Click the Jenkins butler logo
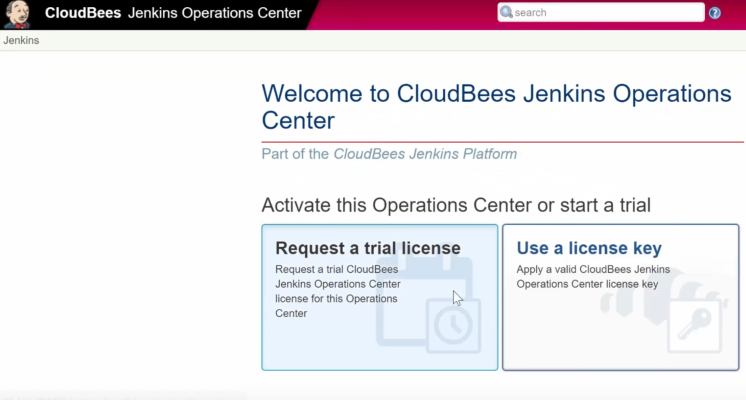The height and width of the screenshot is (400, 746). (17, 14)
